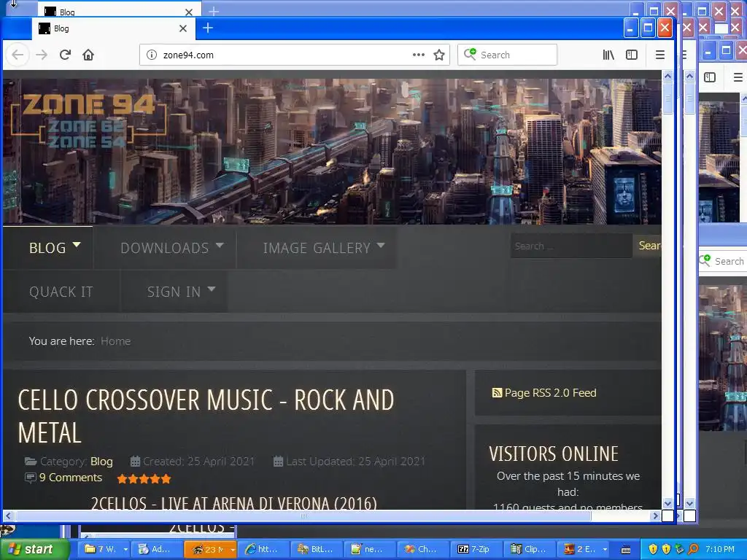This screenshot has height=560, width=747.
Task: Reload the zone94.com page
Action: 65,55
